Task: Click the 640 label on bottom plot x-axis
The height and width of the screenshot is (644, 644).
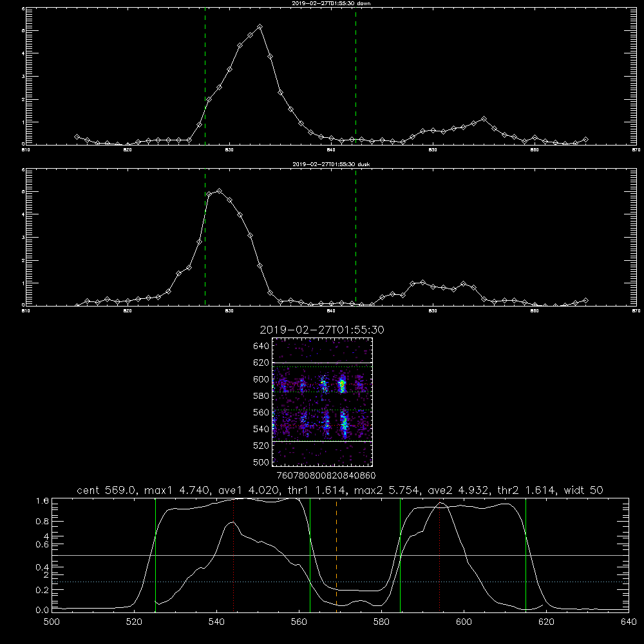Action: tap(629, 622)
